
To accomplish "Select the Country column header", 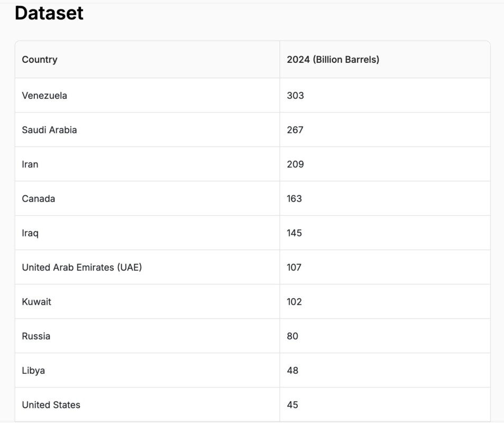I will tap(40, 60).
